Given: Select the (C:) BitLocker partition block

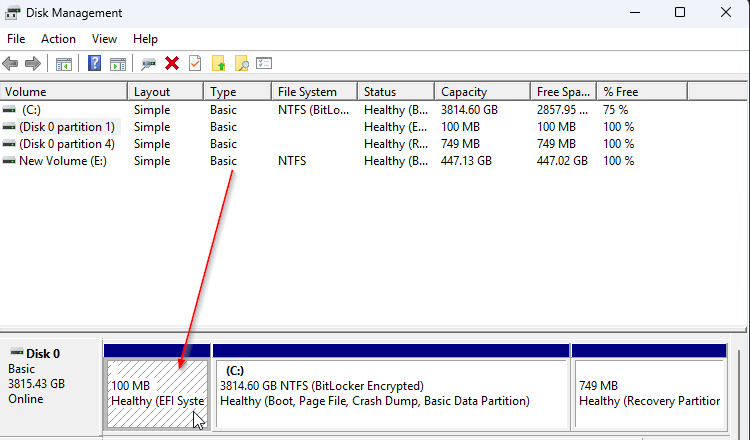Looking at the screenshot, I should pyautogui.click(x=390, y=393).
